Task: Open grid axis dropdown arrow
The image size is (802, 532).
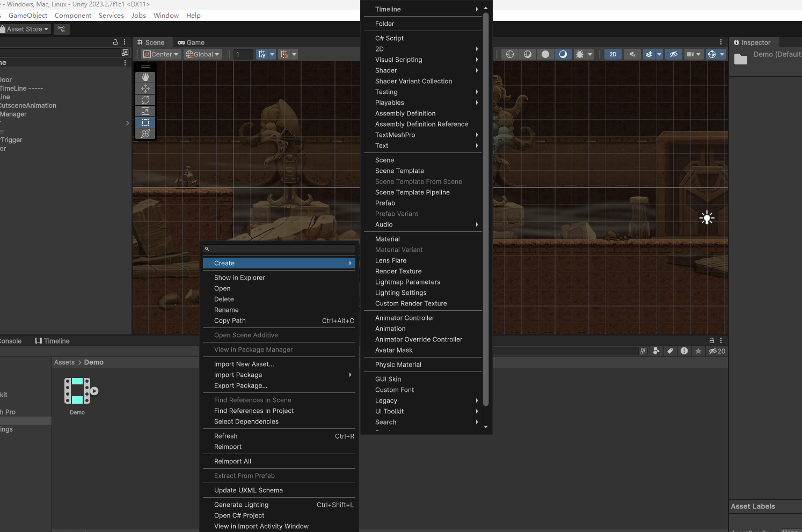Action: coord(272,54)
